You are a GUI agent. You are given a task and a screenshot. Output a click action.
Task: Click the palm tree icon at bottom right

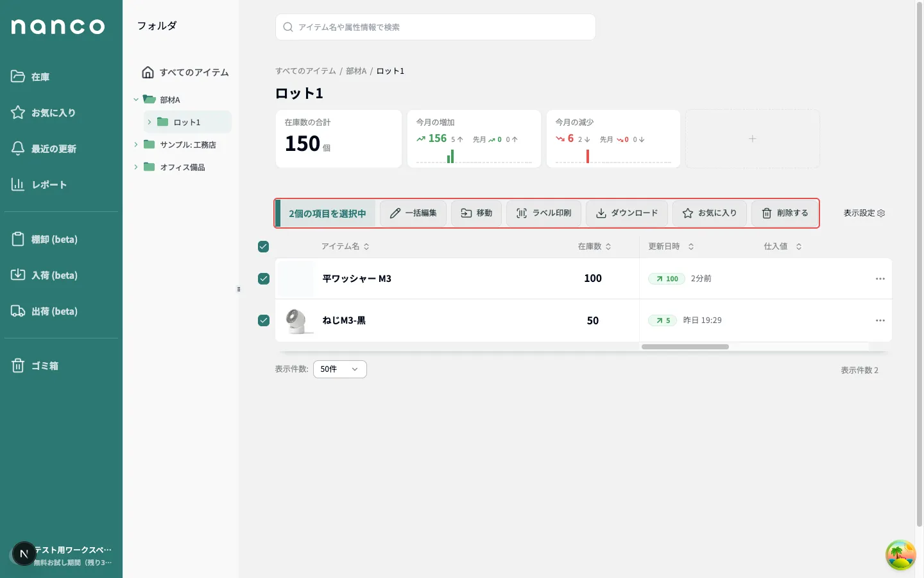900,555
